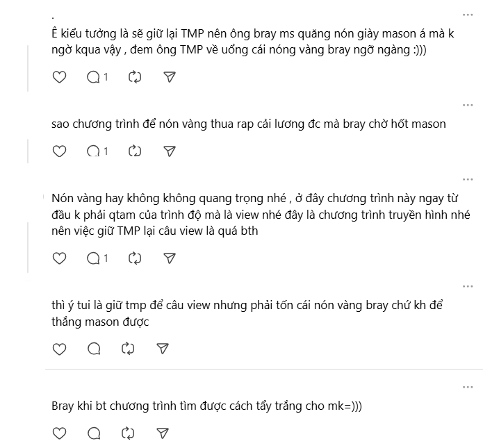Screen dimensions: 483x448
Task: Click the 'Bray khi bt chương trình' comment text
Action: tap(207, 406)
